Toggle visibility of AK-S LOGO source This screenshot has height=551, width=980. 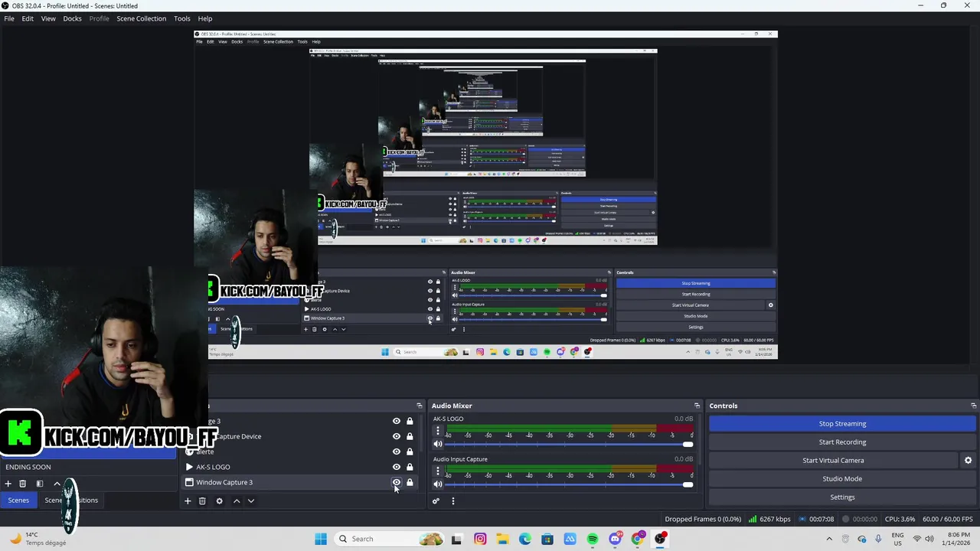[397, 467]
